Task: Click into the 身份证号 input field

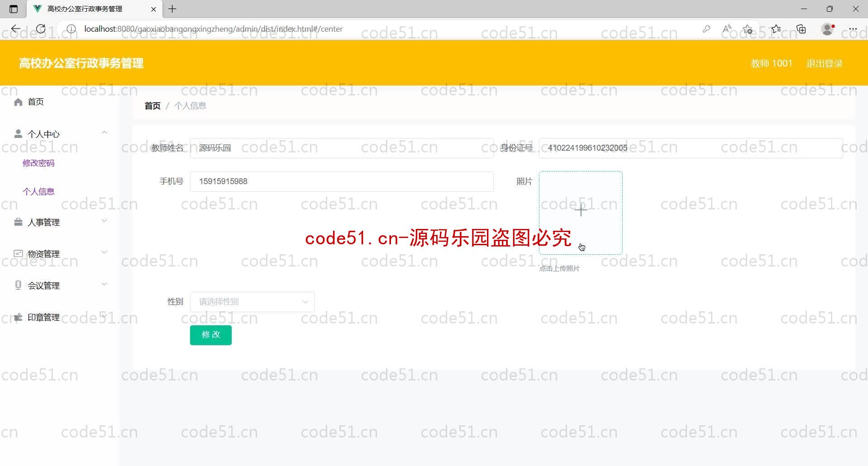Action: pos(691,148)
